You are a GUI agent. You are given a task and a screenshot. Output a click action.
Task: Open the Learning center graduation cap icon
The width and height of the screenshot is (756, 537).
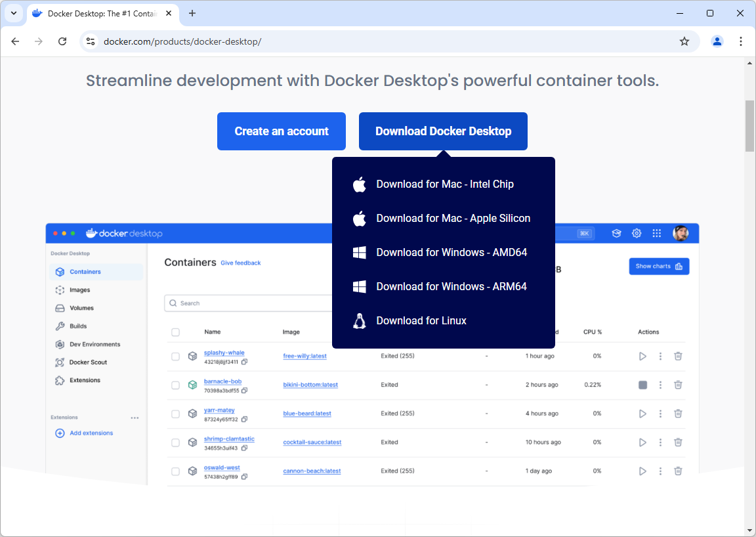pos(616,234)
